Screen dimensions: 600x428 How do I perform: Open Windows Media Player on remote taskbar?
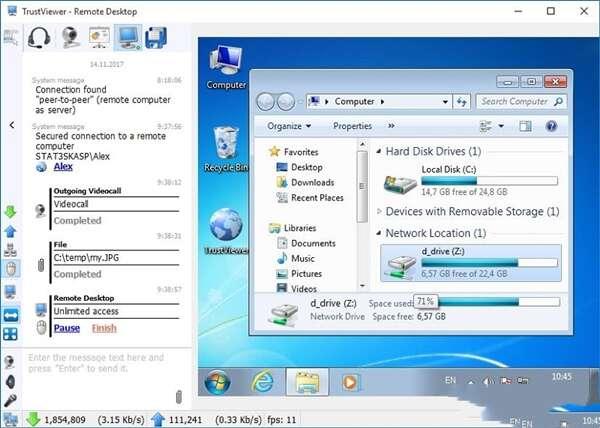tap(350, 382)
